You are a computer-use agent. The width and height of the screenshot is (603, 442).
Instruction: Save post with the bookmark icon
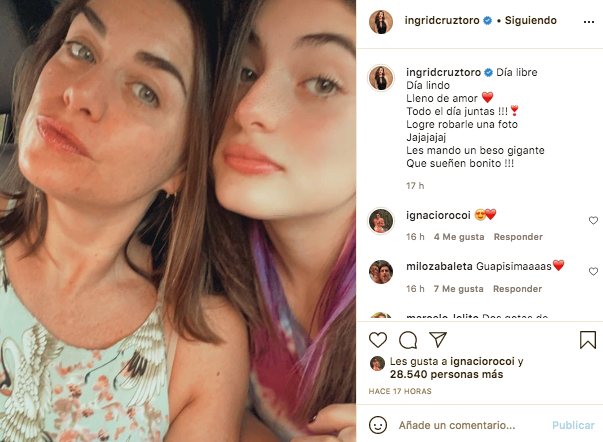click(588, 340)
